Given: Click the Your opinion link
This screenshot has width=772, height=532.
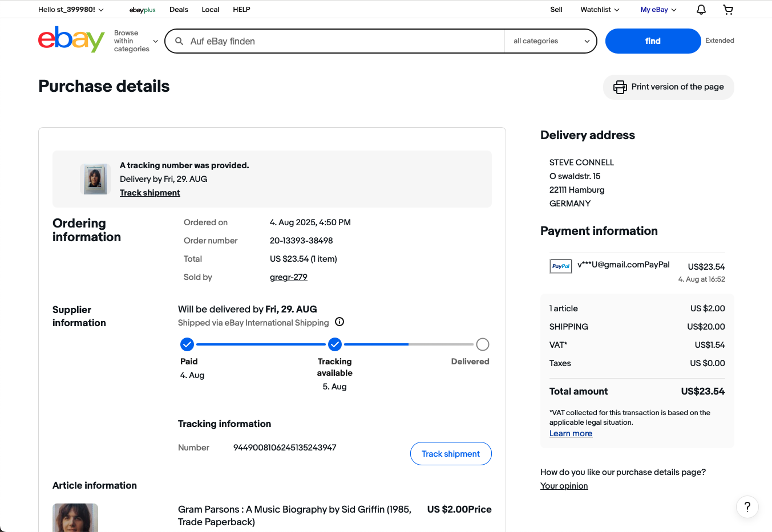Looking at the screenshot, I should 564,486.
